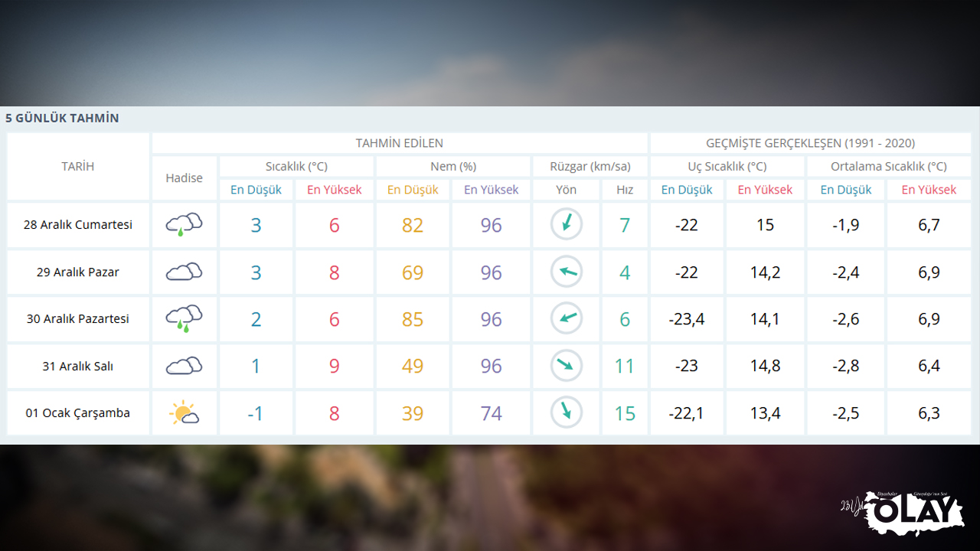
Task: Select the rain icon for 30 Aralık Pazartesi
Action: click(x=184, y=319)
